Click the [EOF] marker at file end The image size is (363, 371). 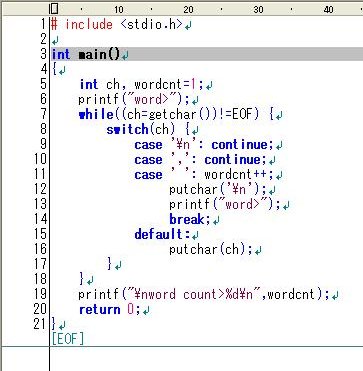tap(68, 339)
